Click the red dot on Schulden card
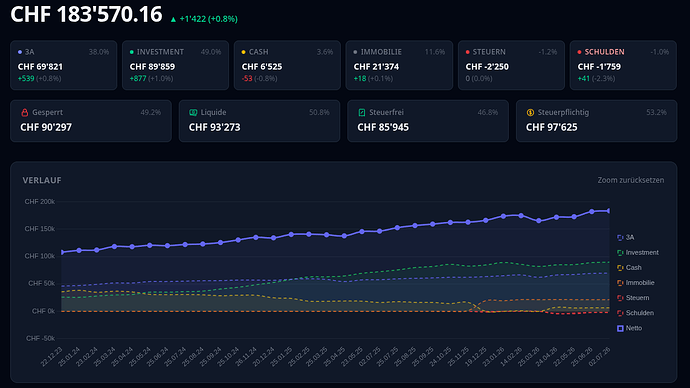The width and height of the screenshot is (690, 388). 580,52
